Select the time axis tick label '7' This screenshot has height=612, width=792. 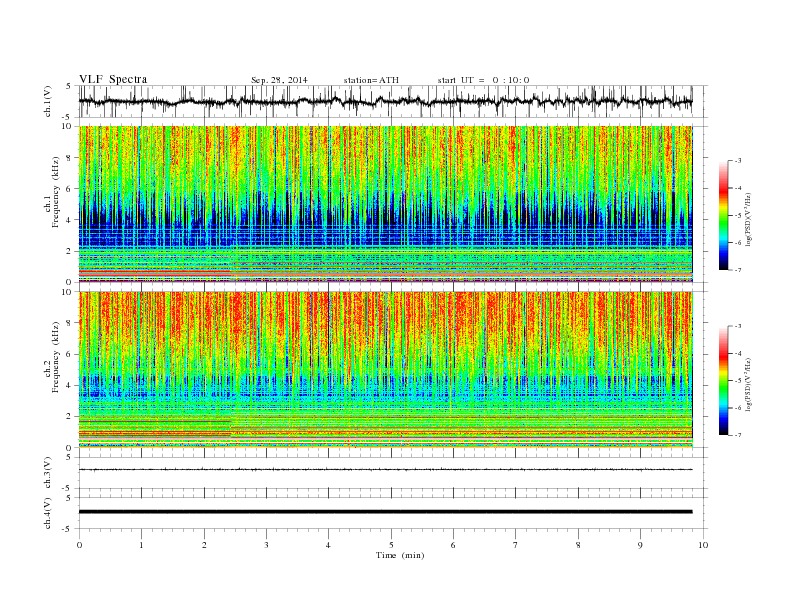(x=516, y=545)
